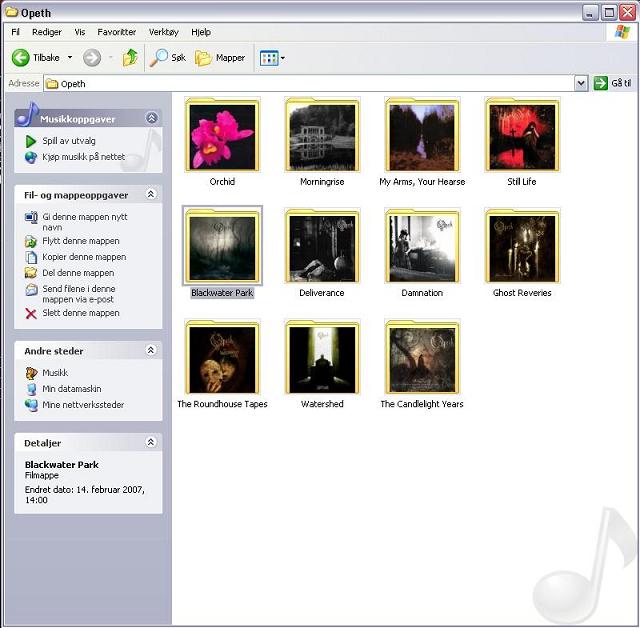Click Slett denne mappen link
Screen dimensions: 640x628
81,313
